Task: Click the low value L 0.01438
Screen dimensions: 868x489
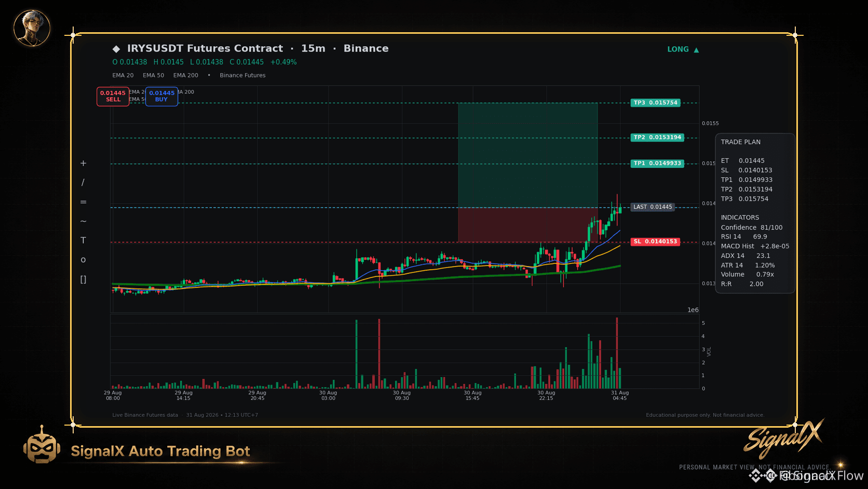Action: 207,62
